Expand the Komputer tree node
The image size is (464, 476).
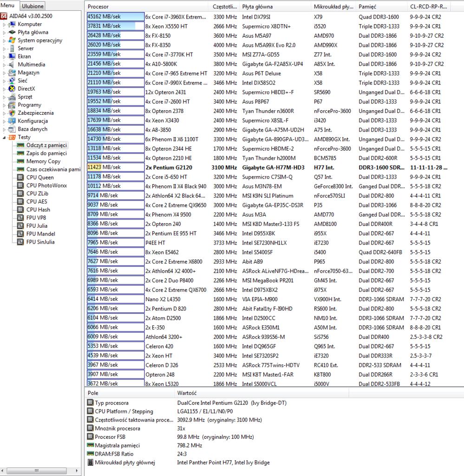pos(4,24)
